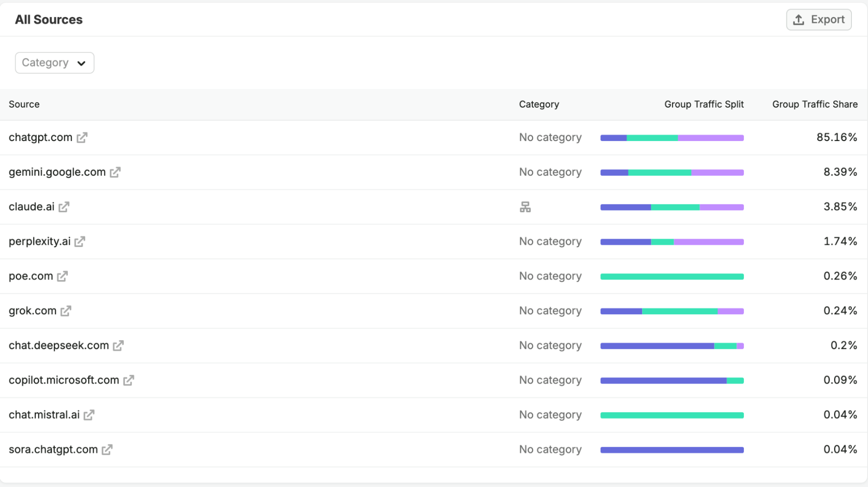Select the 0.09% traffic share value
Screen dimensions: 868x487
tap(840, 380)
